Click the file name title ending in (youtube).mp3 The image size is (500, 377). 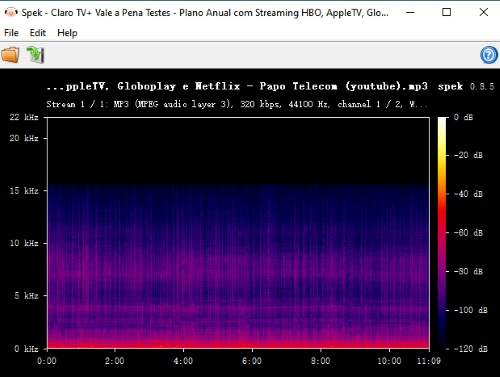[237, 86]
